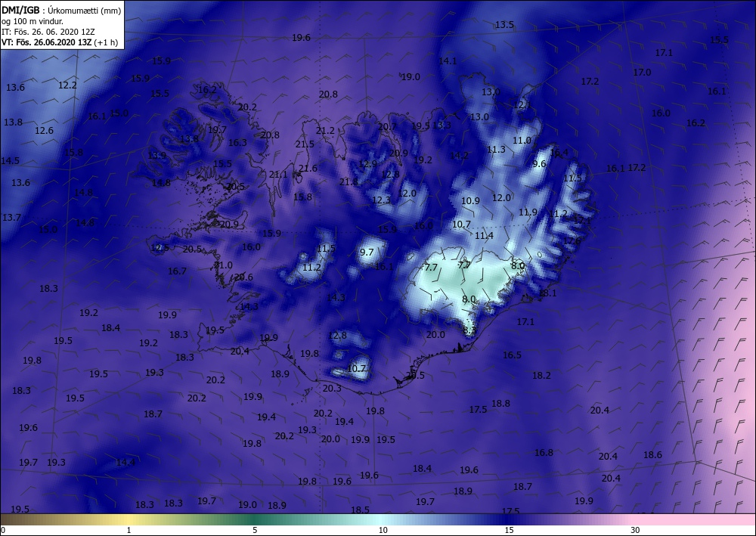Click the map value '16.5'

512,355
